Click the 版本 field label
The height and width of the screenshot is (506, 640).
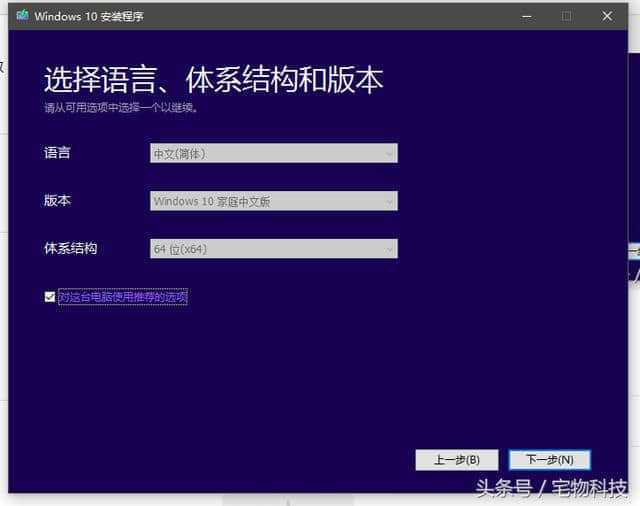tap(57, 200)
